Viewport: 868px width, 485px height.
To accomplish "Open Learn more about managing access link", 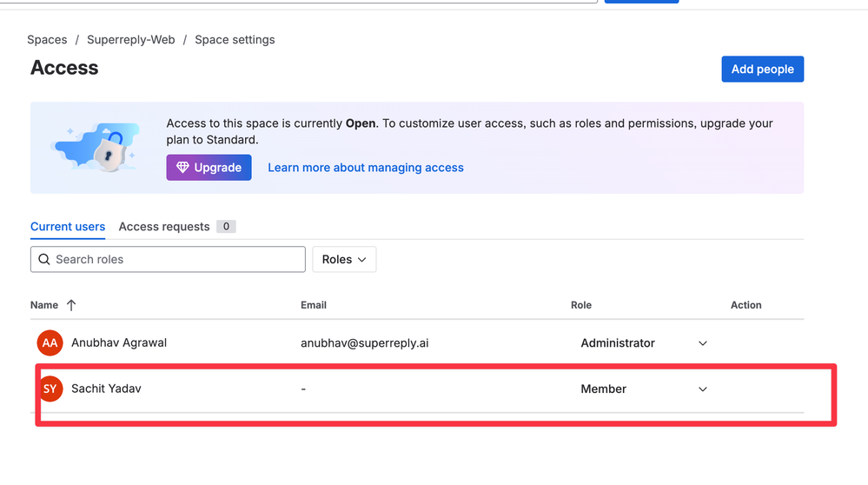I will (x=365, y=167).
